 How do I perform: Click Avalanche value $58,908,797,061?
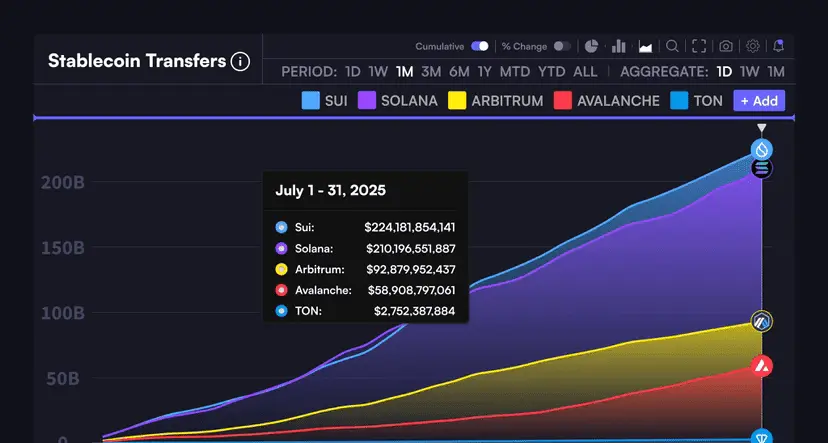coord(411,290)
